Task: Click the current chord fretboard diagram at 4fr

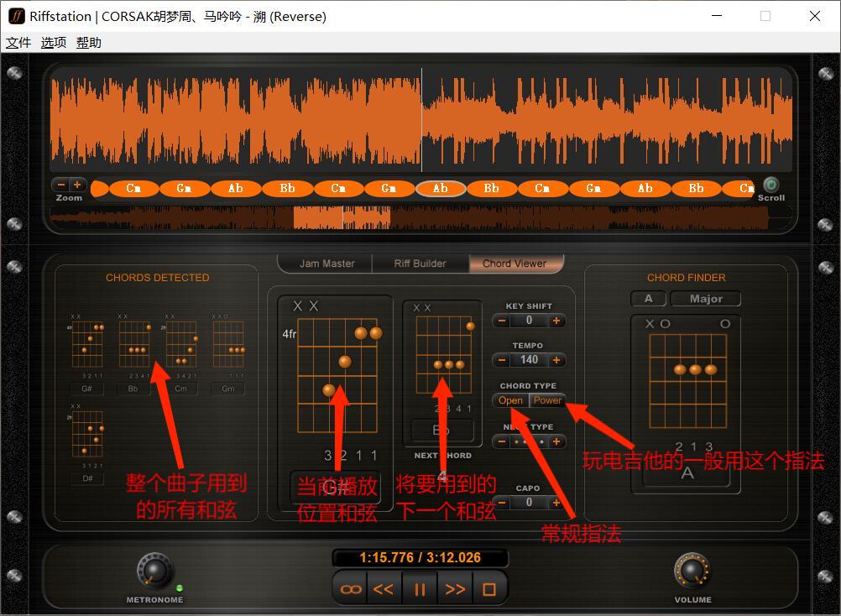Action: [337, 375]
